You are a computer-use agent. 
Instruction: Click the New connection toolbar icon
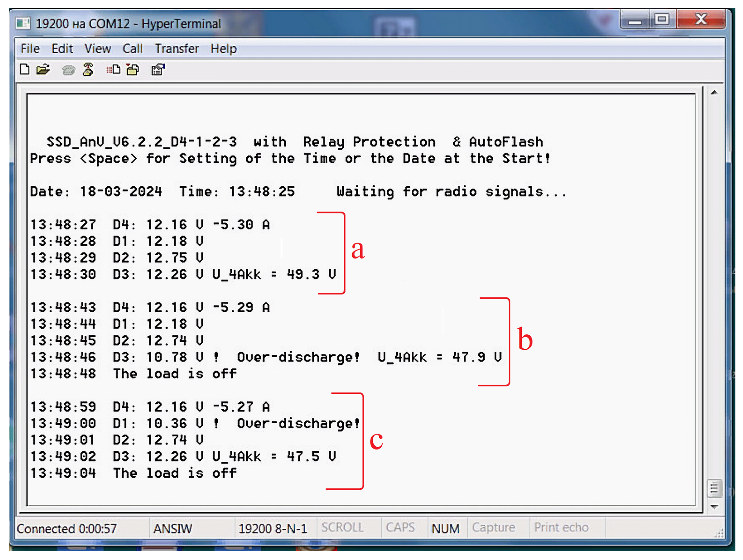[25, 70]
